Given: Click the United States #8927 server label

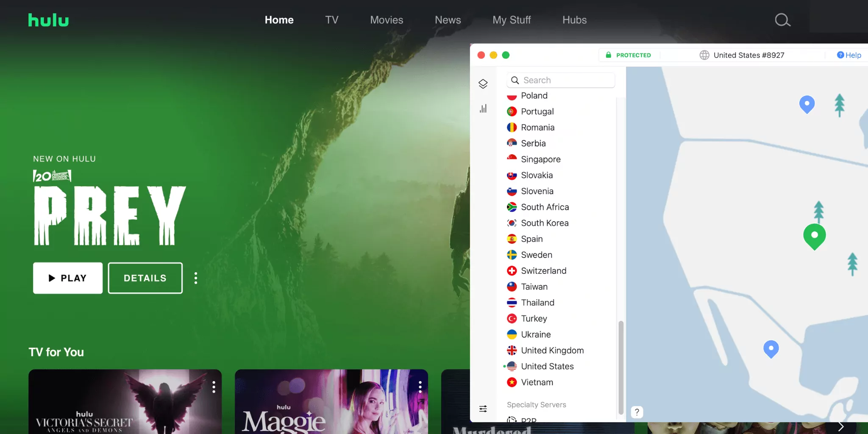Looking at the screenshot, I should [x=749, y=55].
